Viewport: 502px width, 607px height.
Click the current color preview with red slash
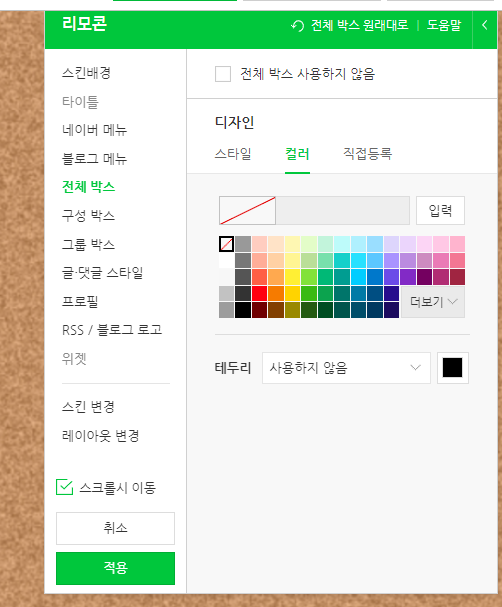[x=247, y=211]
